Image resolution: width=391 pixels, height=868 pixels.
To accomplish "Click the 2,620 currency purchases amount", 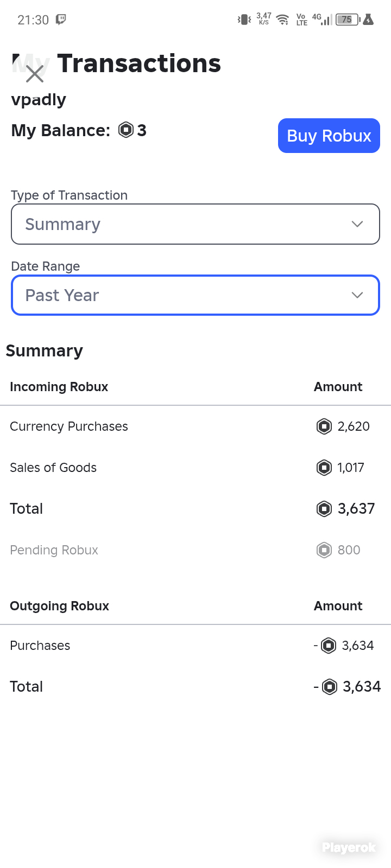I will [x=354, y=426].
